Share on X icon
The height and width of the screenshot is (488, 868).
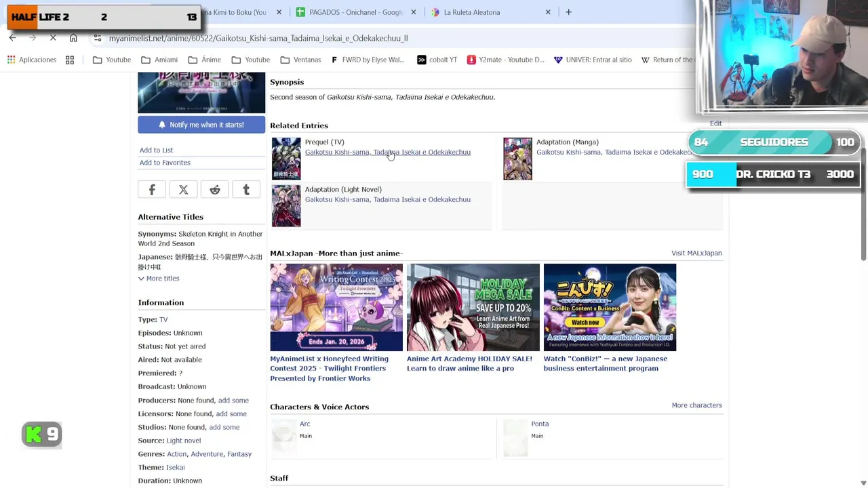point(183,190)
